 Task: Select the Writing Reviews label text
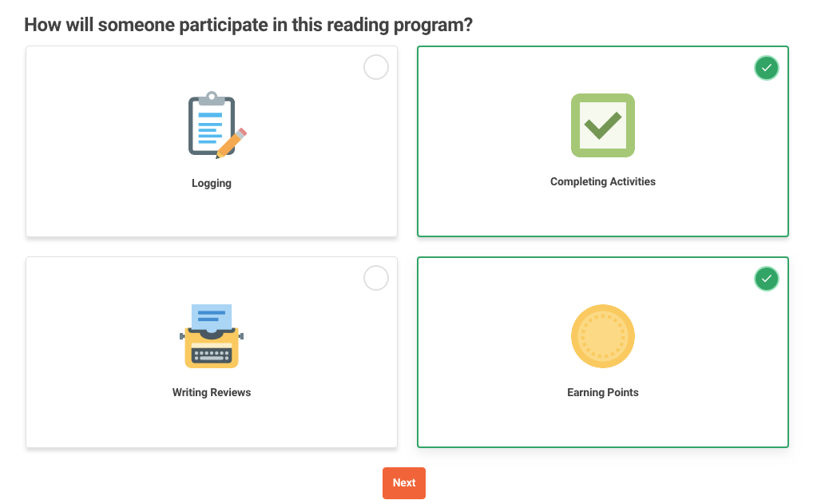click(x=212, y=392)
